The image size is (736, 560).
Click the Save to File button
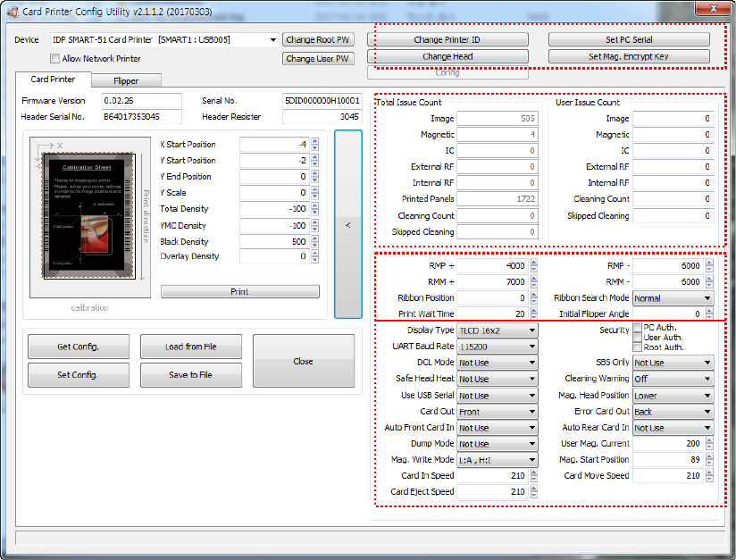pyautogui.click(x=190, y=374)
